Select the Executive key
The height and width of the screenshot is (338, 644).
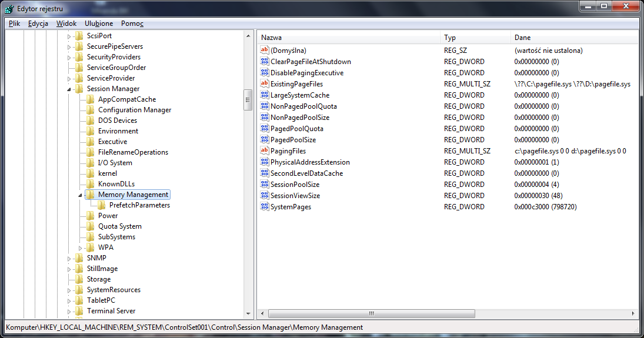[x=112, y=141]
